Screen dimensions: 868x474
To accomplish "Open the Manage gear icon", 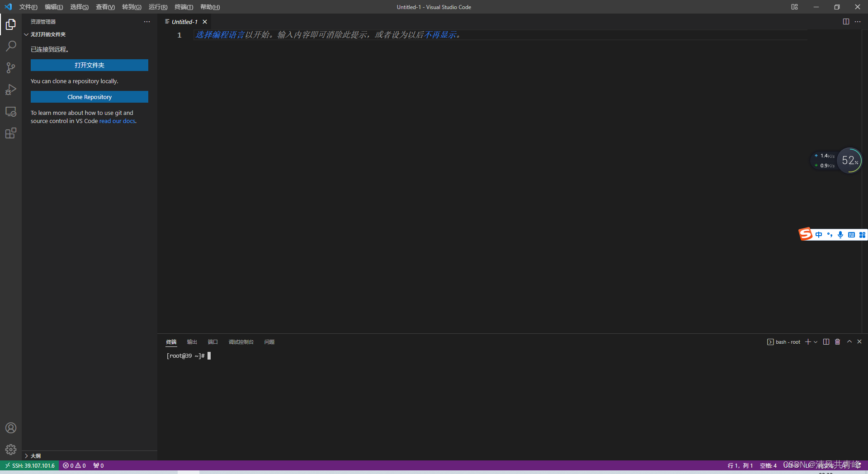I will (11, 450).
